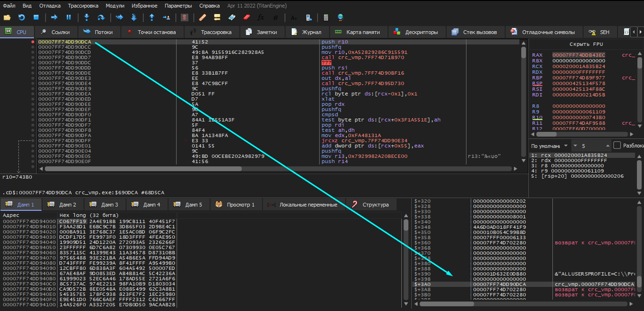The height and width of the screenshot is (311, 644).
Task: Select dump row at address 00007FF74DD94040
Action: click(201, 242)
